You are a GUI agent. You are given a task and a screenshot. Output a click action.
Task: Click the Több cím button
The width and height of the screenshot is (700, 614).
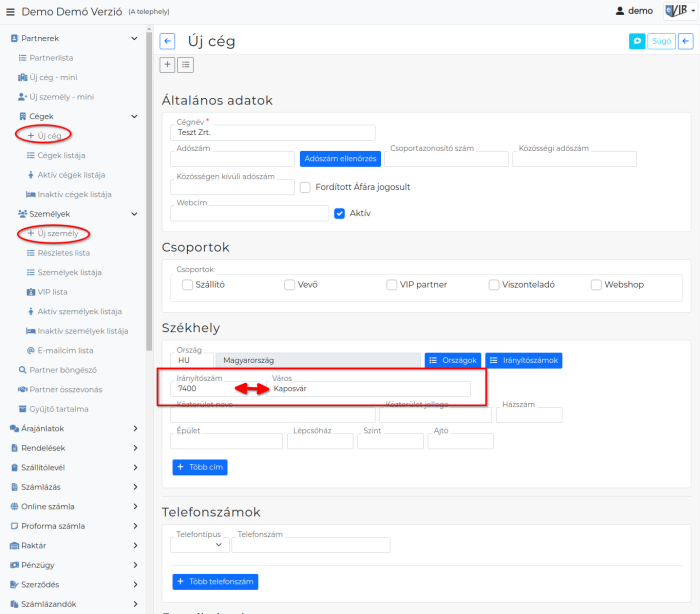pos(199,467)
